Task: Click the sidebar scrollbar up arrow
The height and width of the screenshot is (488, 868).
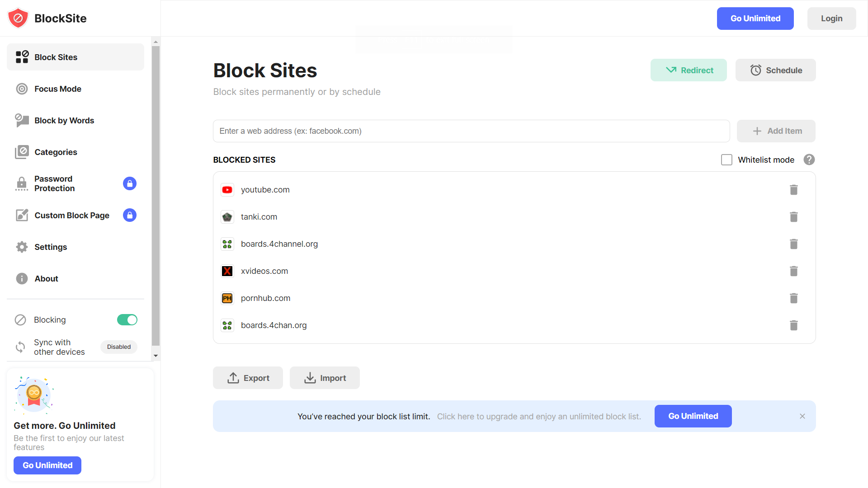Action: click(156, 42)
